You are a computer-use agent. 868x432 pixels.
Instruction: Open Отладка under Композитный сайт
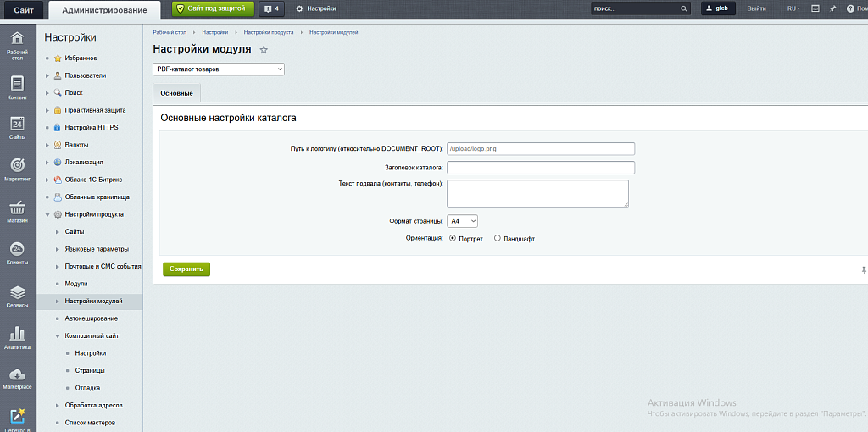point(87,388)
